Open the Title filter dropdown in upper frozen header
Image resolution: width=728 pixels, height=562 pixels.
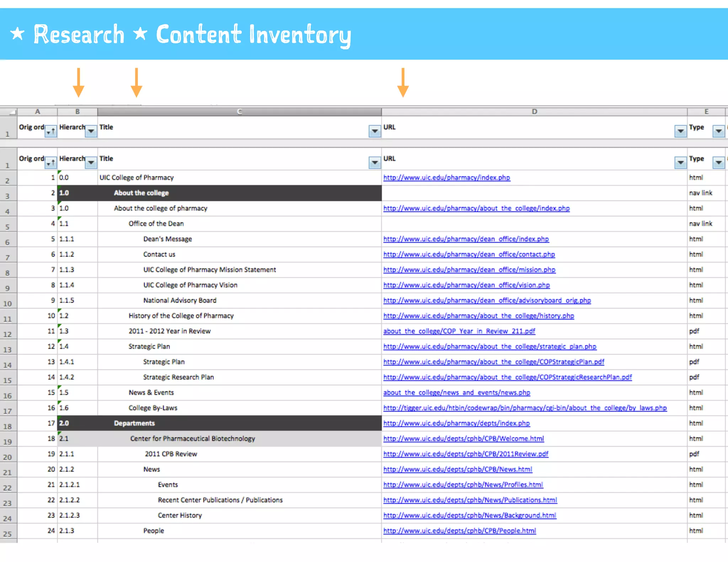click(375, 131)
